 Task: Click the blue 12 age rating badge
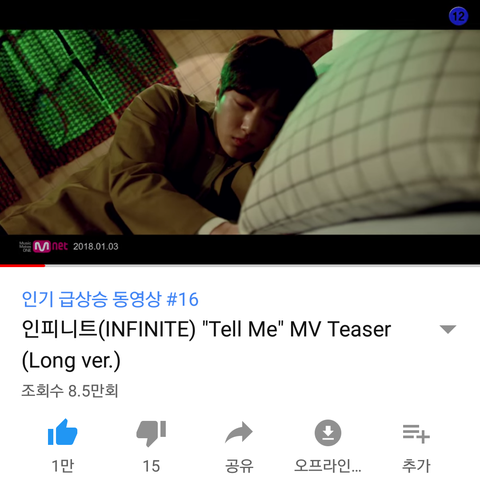(458, 16)
